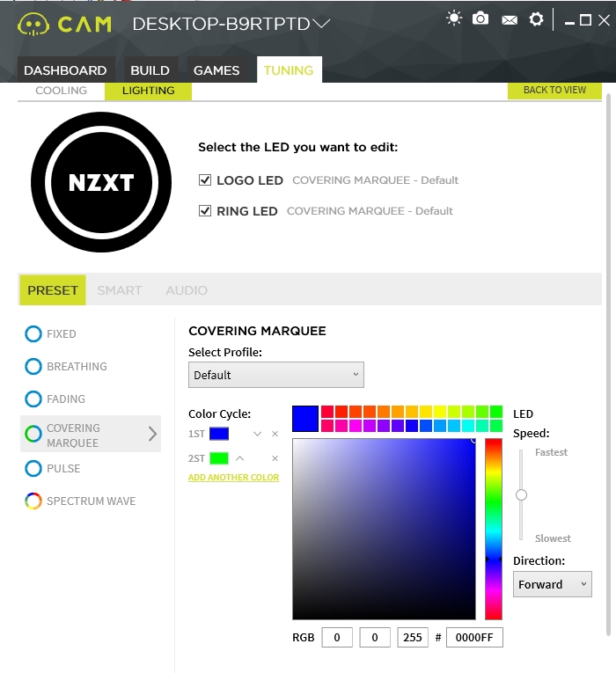Click the LED speed slider handle
This screenshot has width=616, height=673.
point(521,495)
